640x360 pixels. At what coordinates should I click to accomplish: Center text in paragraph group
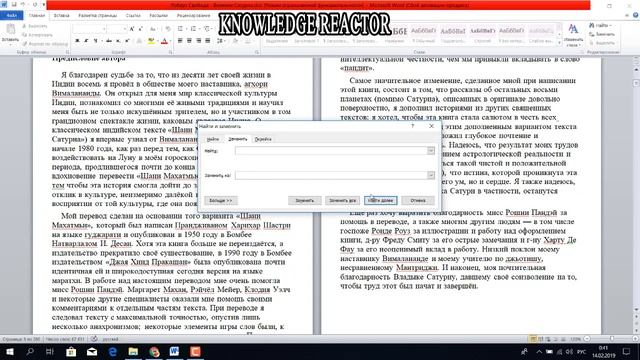tap(189, 41)
